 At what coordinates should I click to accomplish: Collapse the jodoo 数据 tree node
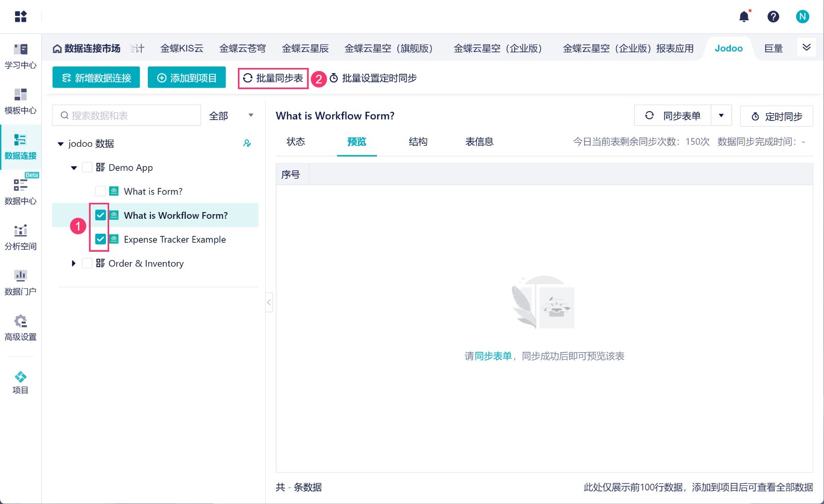[x=60, y=144]
